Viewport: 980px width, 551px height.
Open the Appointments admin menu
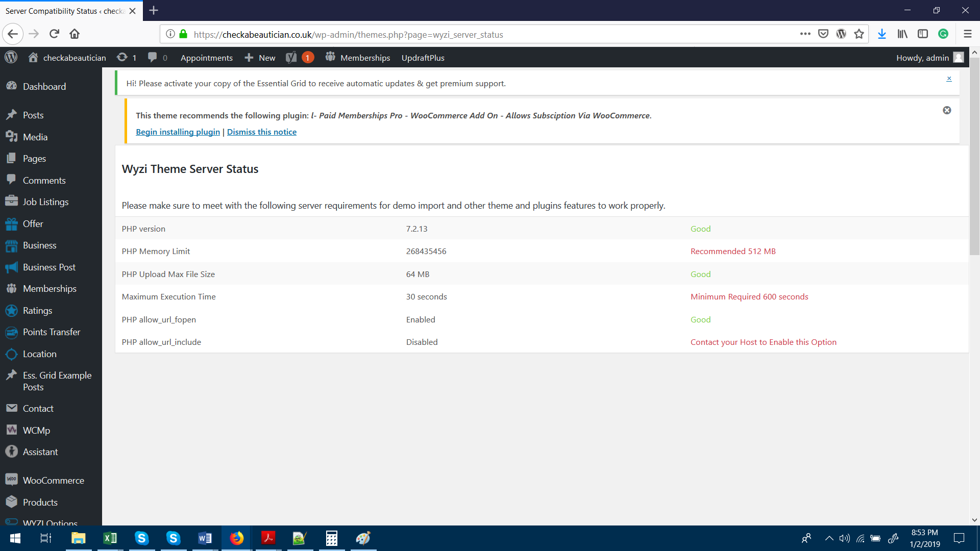tap(206, 57)
